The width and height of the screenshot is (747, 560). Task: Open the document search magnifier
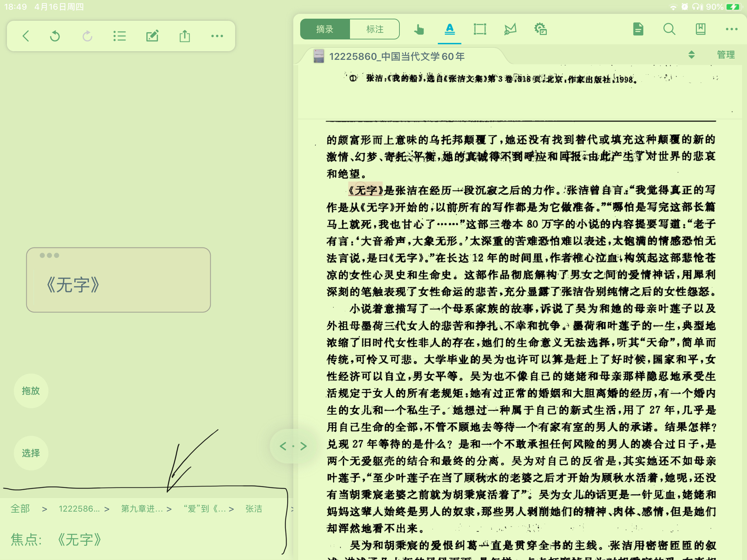669,29
